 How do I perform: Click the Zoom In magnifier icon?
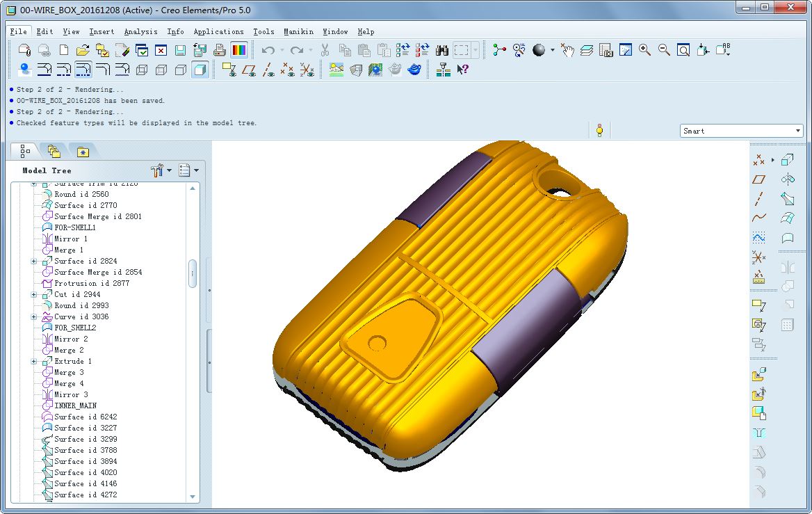click(x=644, y=50)
